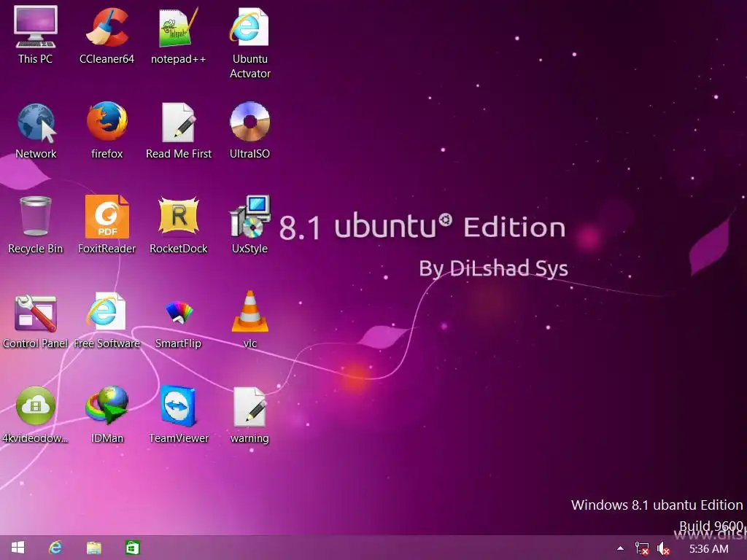Click the muted volume tray icon
This screenshot has height=560, width=747.
click(x=663, y=548)
